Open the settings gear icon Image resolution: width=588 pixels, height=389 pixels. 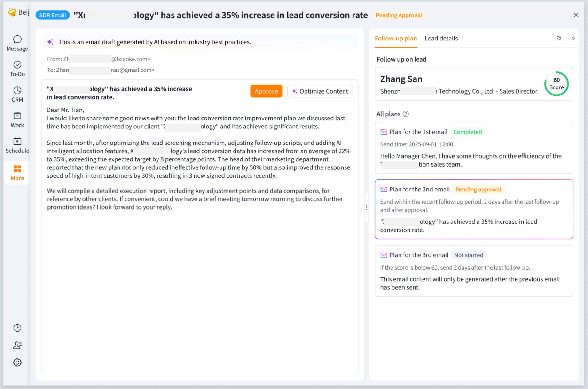[x=17, y=362]
